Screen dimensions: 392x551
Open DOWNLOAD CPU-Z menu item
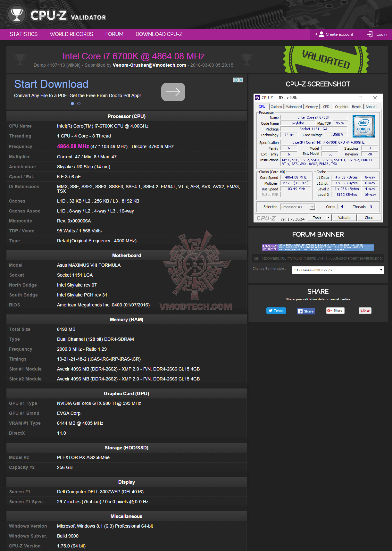click(x=159, y=34)
